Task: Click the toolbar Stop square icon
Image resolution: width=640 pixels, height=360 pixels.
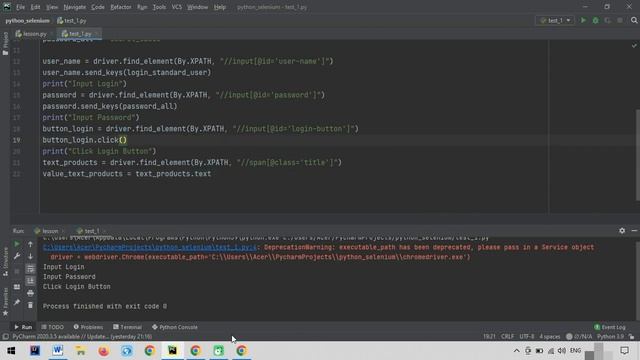Action: 620,20
